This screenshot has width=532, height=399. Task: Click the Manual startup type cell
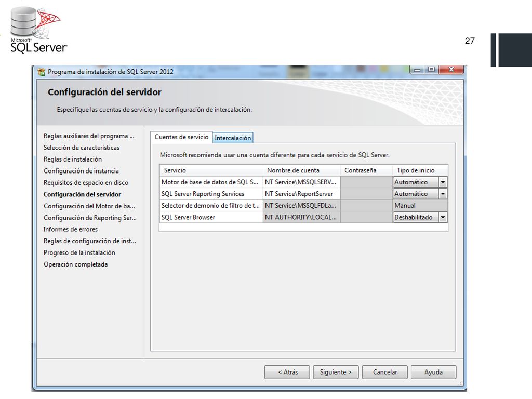tap(420, 206)
